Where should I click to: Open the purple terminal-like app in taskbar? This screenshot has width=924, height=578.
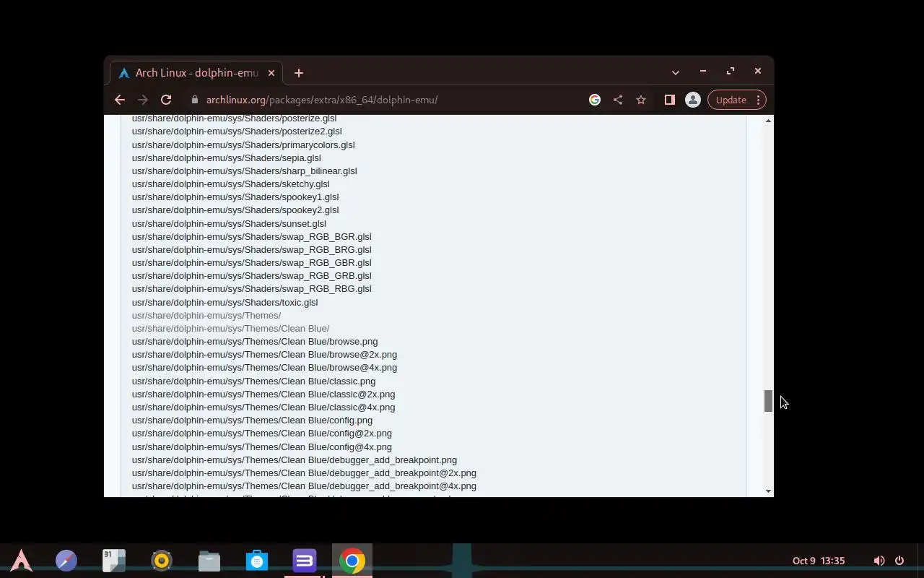click(305, 561)
